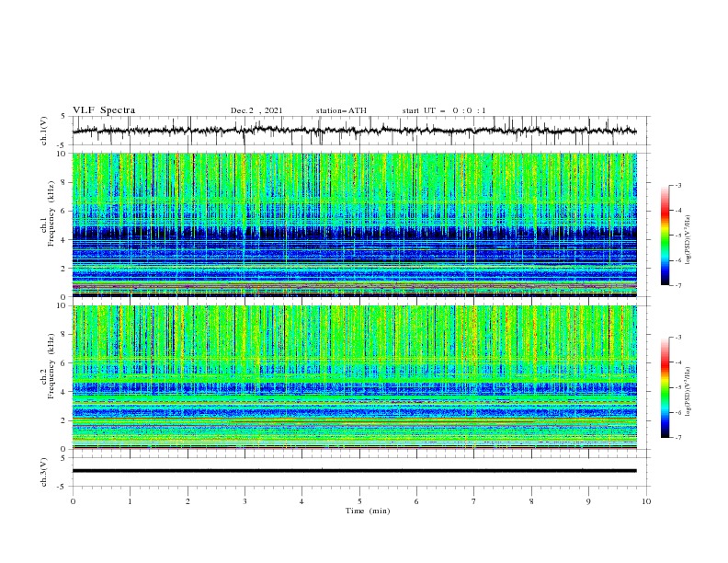Click the log(PSD) label beside ch.1 colorbar
Screen dimensions: 728x563
688,240
